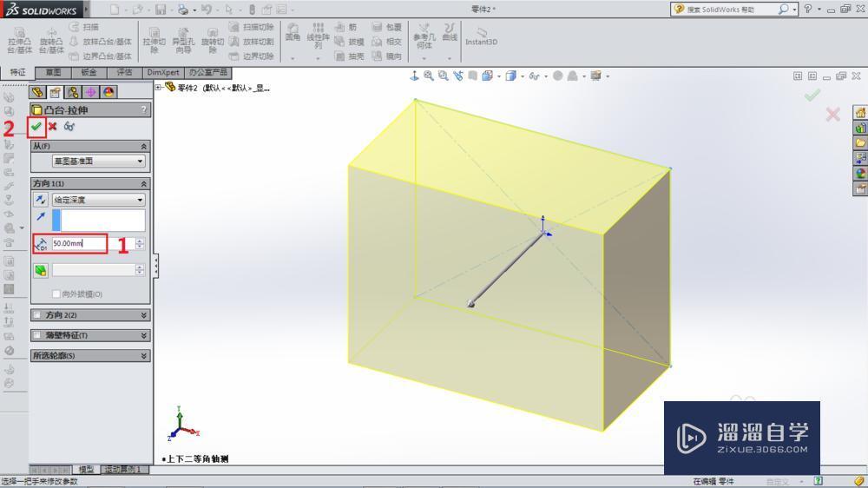Viewport: 868px width, 488px height.
Task: Switch to the 办公室产品 tab
Action: click(207, 72)
